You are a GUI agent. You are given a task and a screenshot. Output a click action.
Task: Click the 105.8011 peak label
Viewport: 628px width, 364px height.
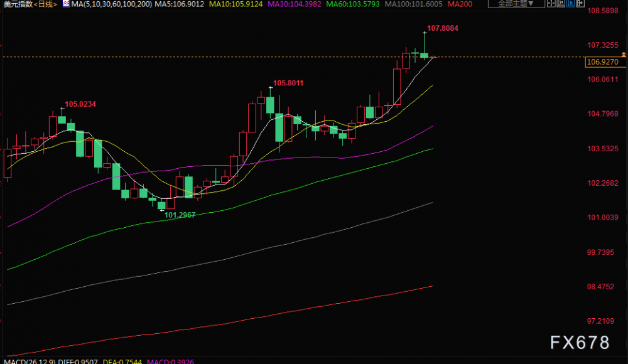(288, 83)
